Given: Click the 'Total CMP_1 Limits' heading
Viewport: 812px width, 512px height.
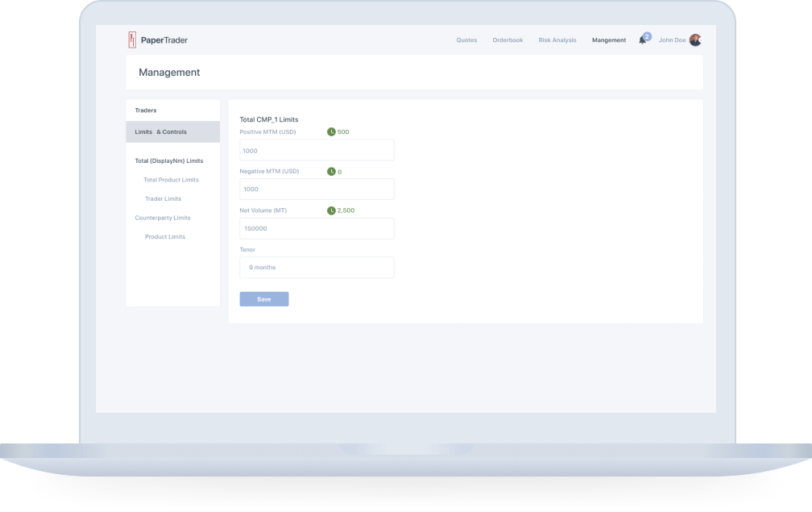Looking at the screenshot, I should (x=269, y=119).
